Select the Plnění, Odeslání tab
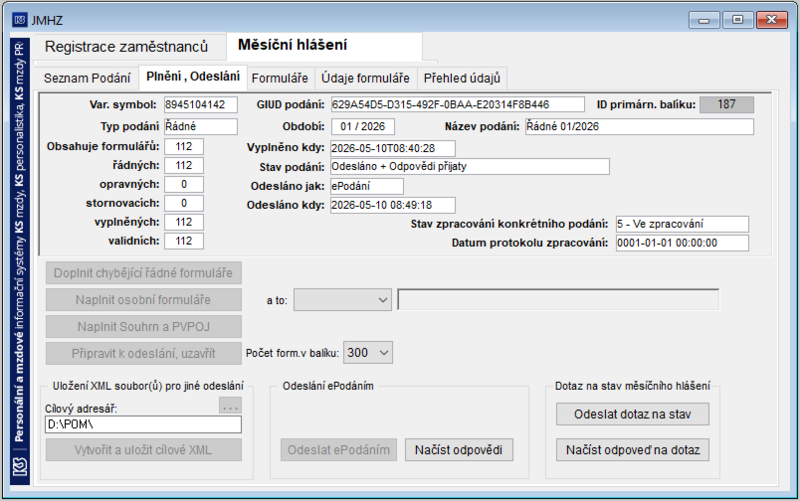The height and width of the screenshot is (501, 800). [193, 77]
